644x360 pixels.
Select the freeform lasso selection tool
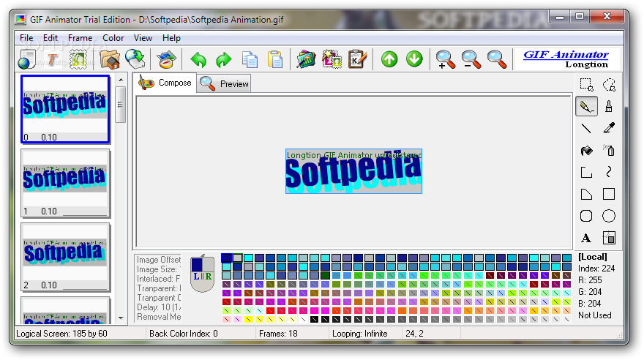(x=609, y=85)
